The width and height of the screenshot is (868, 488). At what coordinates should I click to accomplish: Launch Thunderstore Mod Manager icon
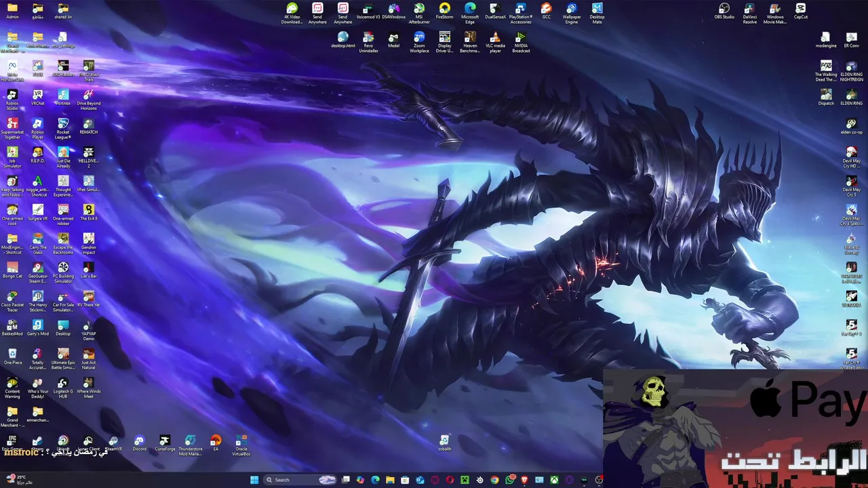coord(190,446)
